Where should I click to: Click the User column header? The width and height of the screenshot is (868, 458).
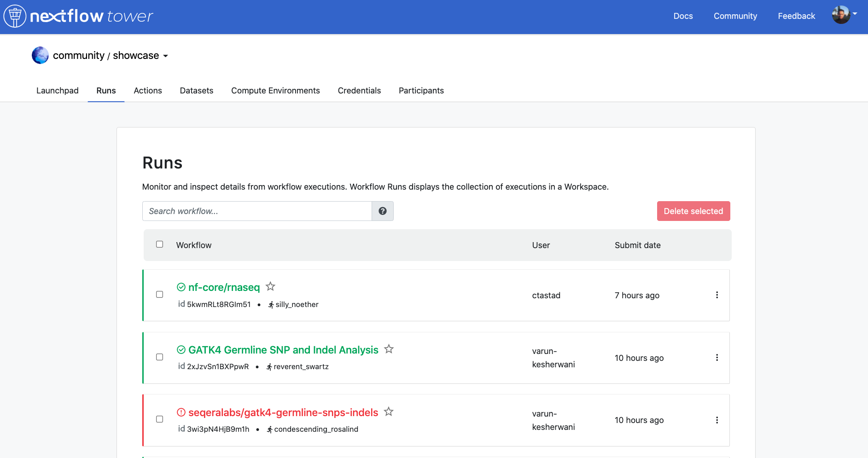[x=541, y=245]
